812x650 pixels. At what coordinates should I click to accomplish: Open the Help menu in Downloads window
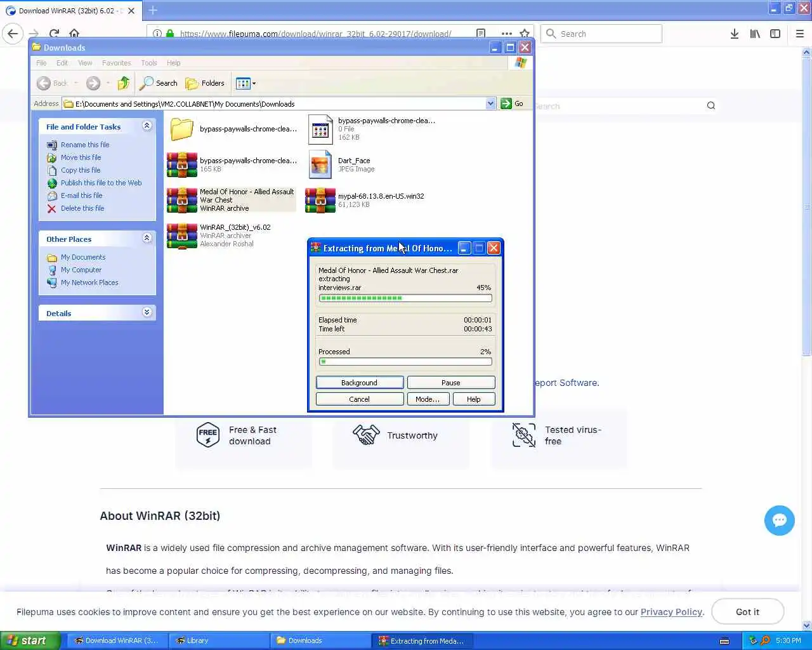coord(174,63)
